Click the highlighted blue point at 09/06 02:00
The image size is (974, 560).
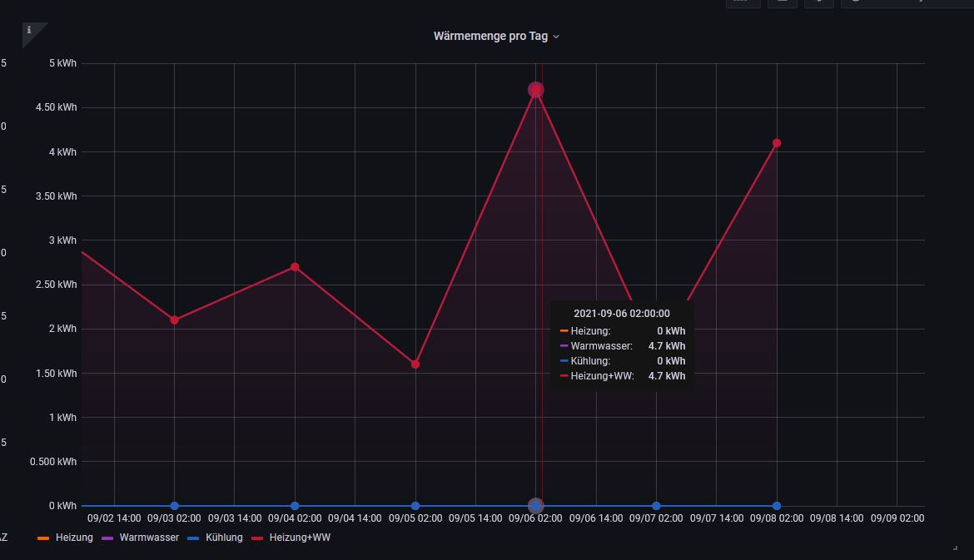[x=535, y=506]
